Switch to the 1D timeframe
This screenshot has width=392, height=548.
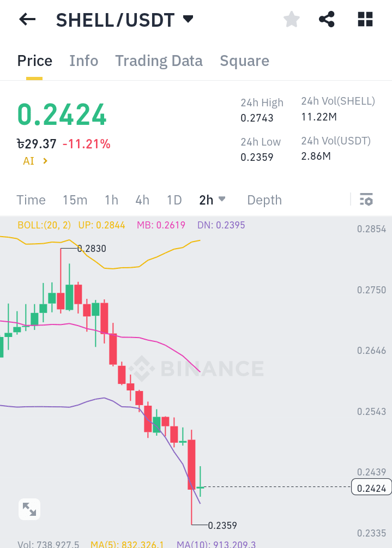pyautogui.click(x=174, y=200)
